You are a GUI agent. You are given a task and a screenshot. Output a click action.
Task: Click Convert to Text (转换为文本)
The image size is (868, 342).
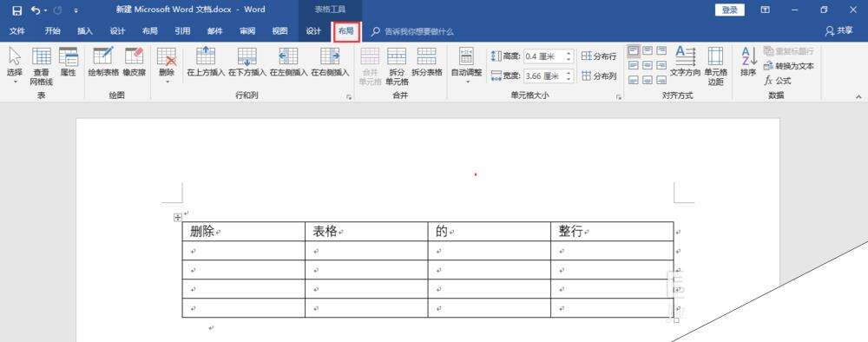pyautogui.click(x=789, y=66)
